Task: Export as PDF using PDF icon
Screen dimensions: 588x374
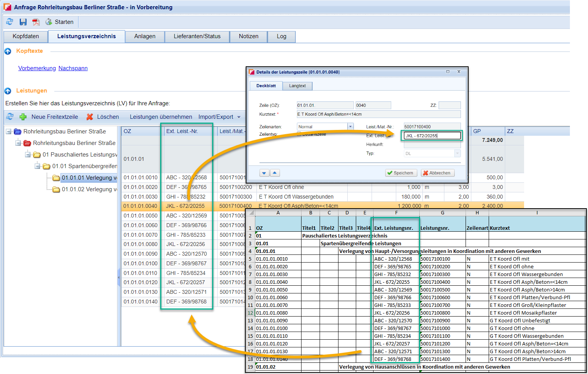Action: (x=36, y=22)
